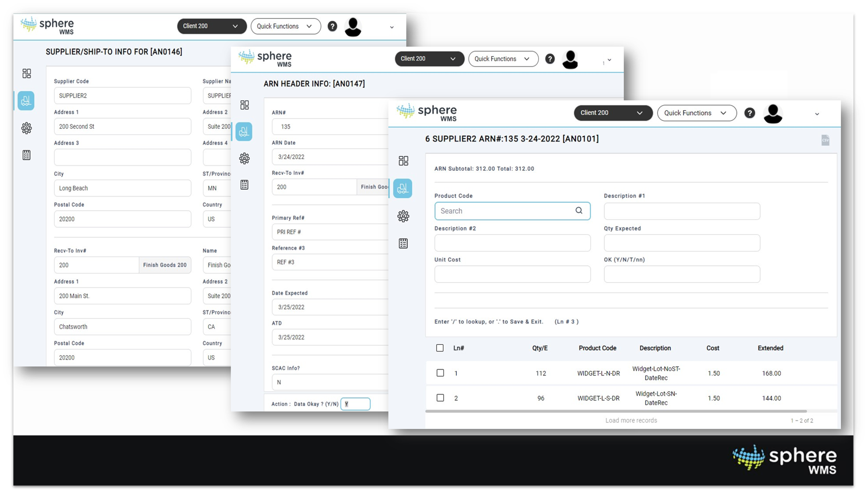
Task: Click the search magnifier in the Product Code field
Action: (579, 211)
